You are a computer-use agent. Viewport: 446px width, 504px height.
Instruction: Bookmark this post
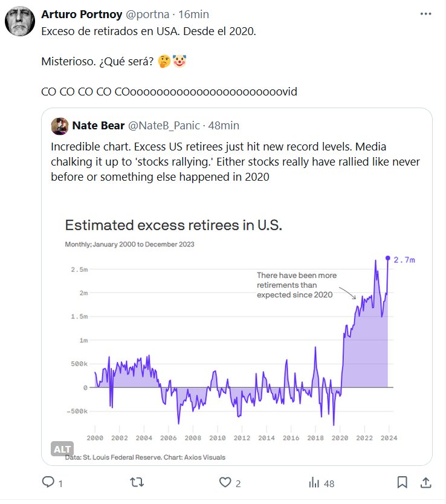tap(402, 482)
